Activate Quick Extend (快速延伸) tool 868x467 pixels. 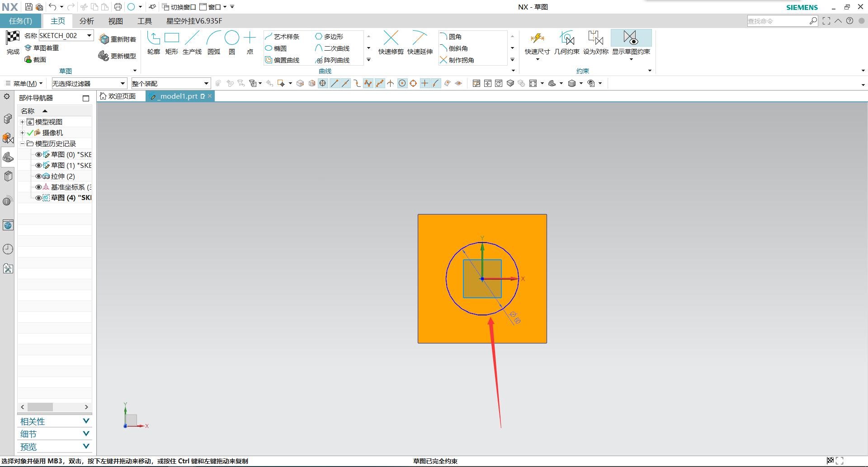[420, 43]
